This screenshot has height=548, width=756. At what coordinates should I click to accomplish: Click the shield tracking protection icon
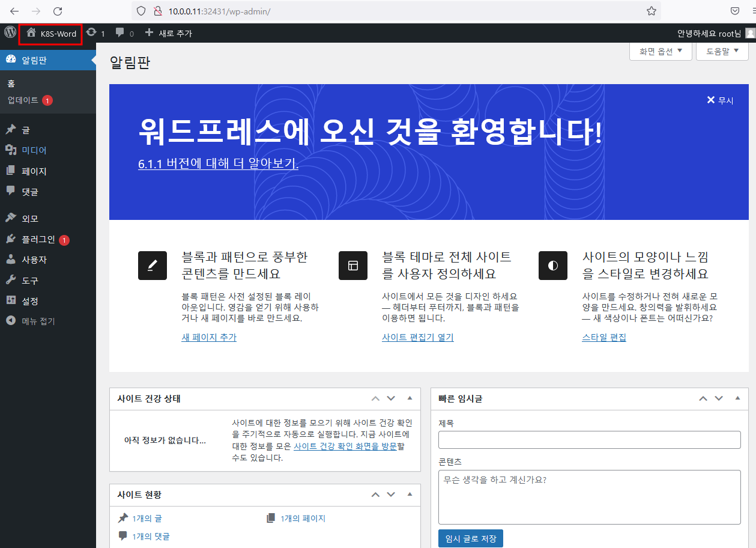142,11
